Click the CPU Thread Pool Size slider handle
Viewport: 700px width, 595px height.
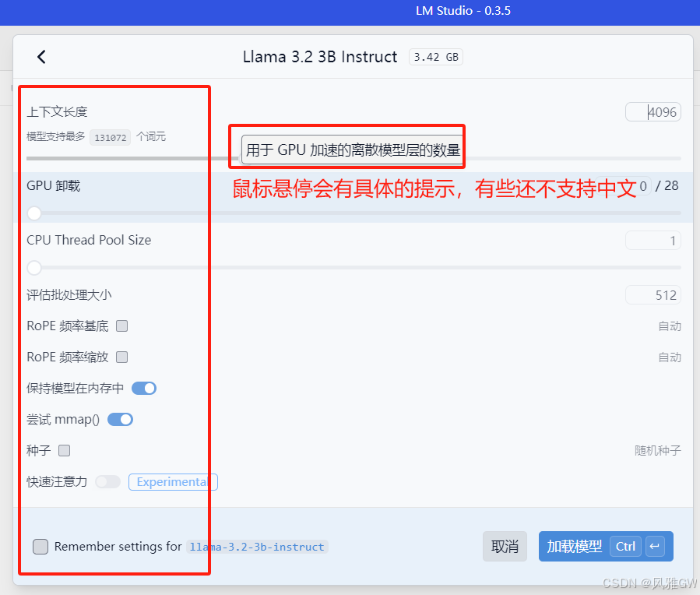34,268
